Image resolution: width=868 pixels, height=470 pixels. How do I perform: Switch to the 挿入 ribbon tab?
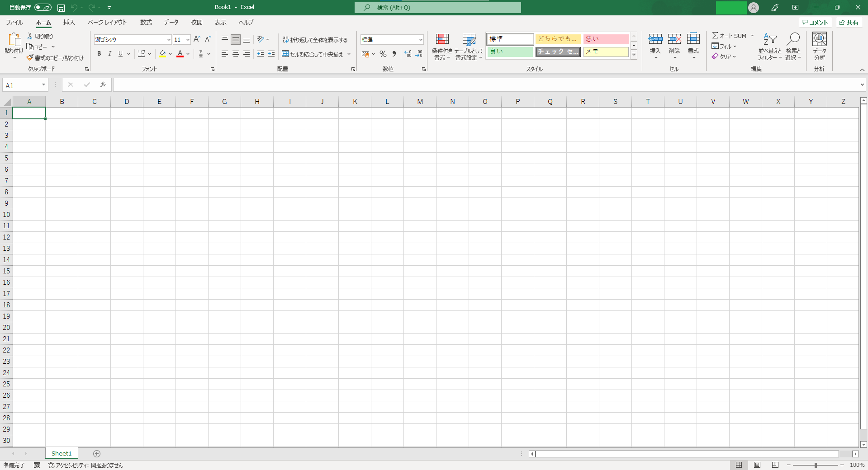tap(69, 22)
